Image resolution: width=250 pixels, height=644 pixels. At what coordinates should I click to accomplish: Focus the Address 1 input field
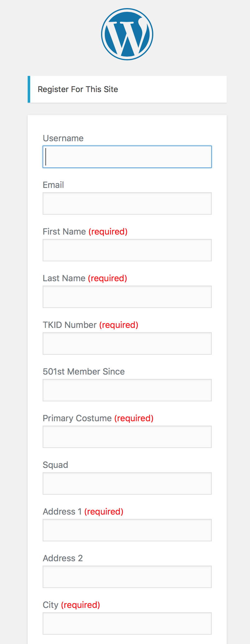point(127,530)
